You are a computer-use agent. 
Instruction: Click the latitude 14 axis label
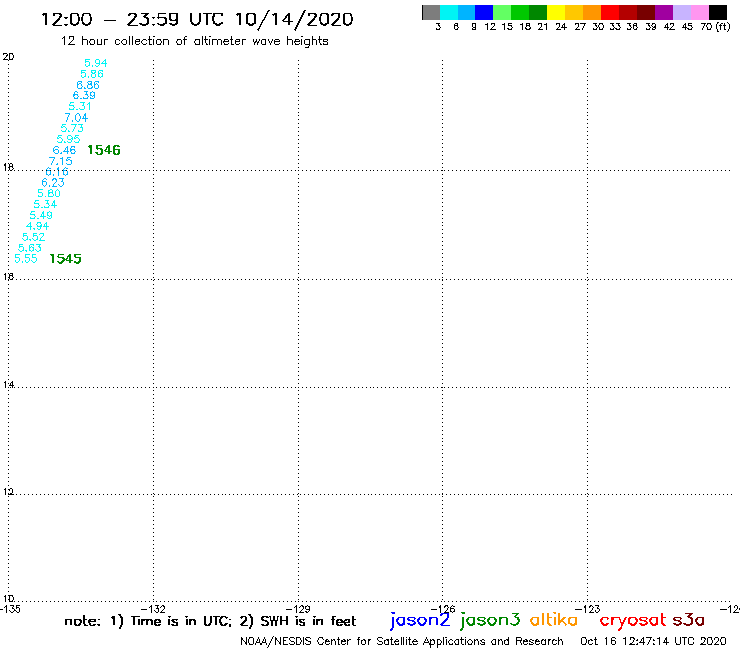[x=8, y=385]
